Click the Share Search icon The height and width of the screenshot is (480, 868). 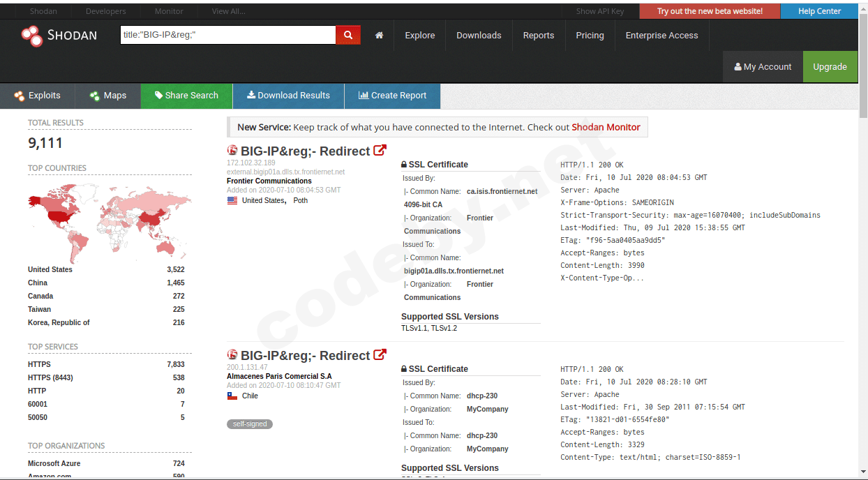coord(158,96)
